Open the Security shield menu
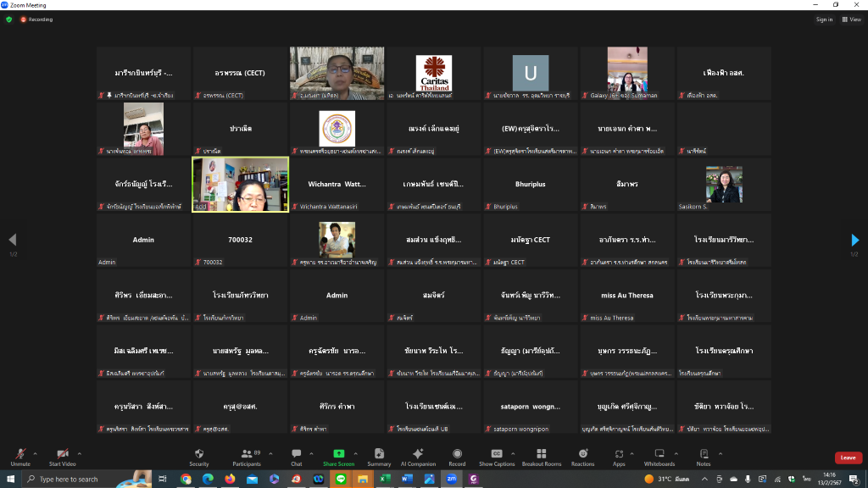Screen dimensions: 868x488 199,457
